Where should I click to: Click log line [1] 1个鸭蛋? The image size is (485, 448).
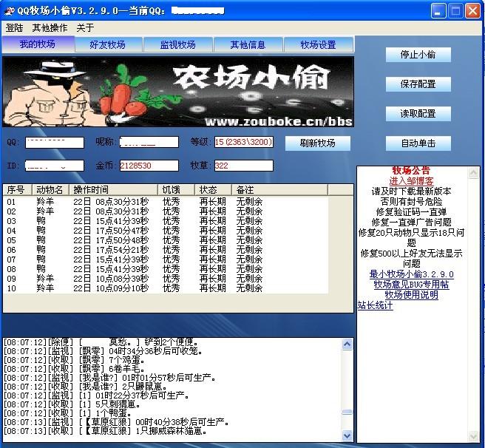pyautogui.click(x=67, y=413)
